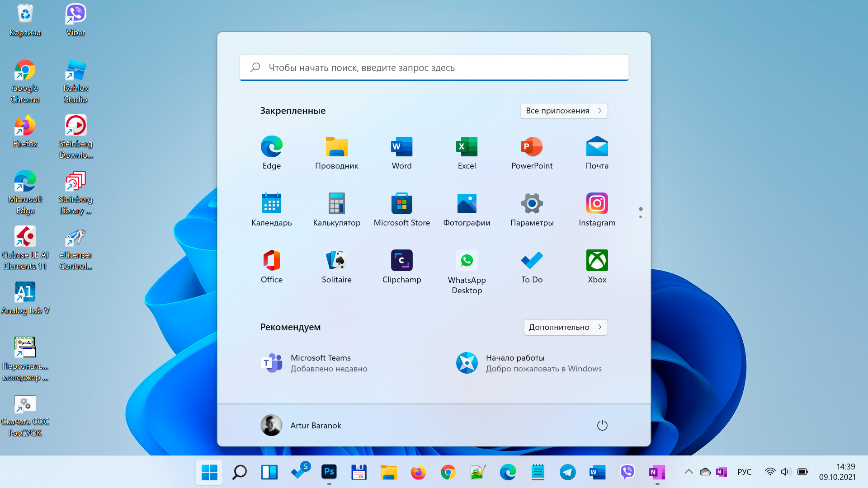
Task: Click the volume speaker tray icon
Action: coord(786,472)
